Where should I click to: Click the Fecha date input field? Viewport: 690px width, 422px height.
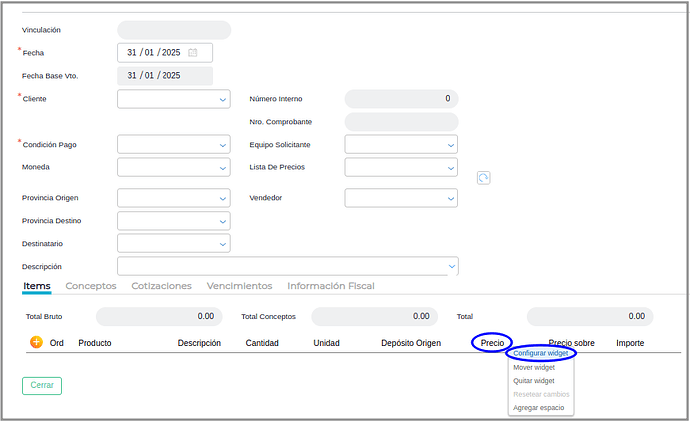click(165, 53)
